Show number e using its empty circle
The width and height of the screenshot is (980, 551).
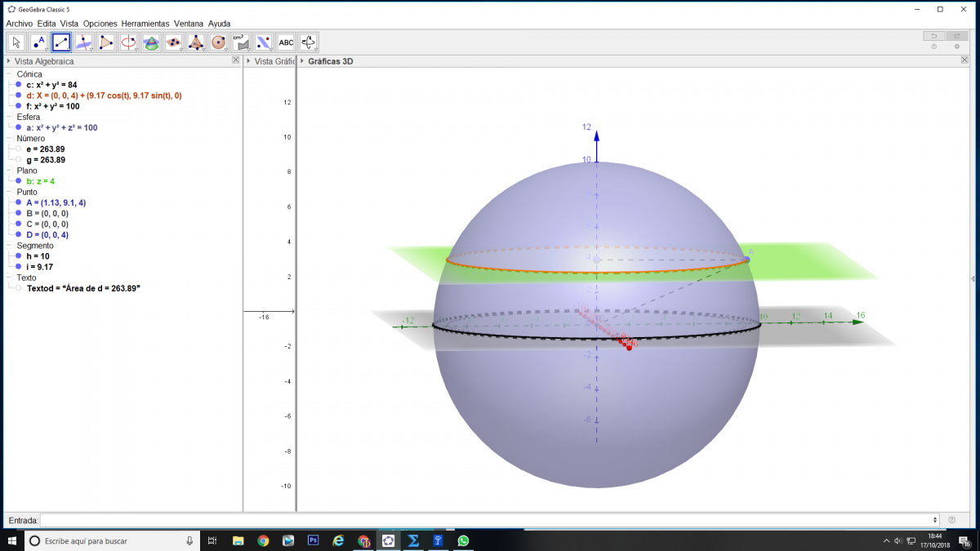18,149
